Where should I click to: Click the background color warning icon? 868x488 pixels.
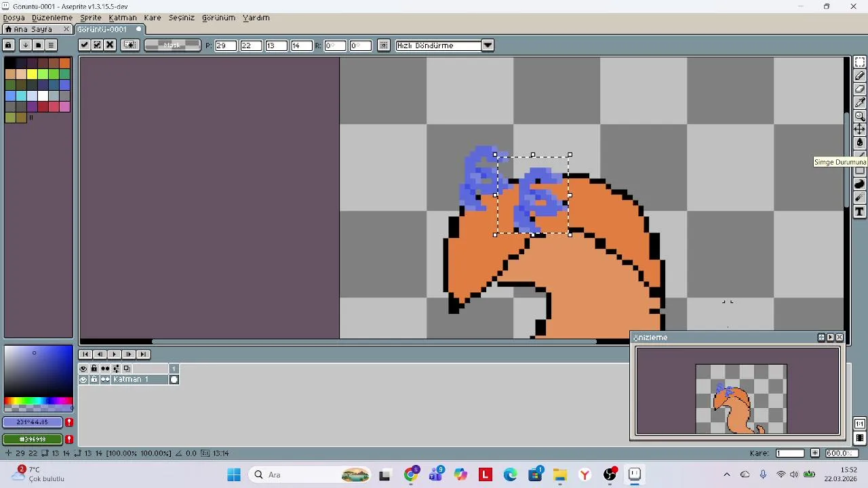69,439
